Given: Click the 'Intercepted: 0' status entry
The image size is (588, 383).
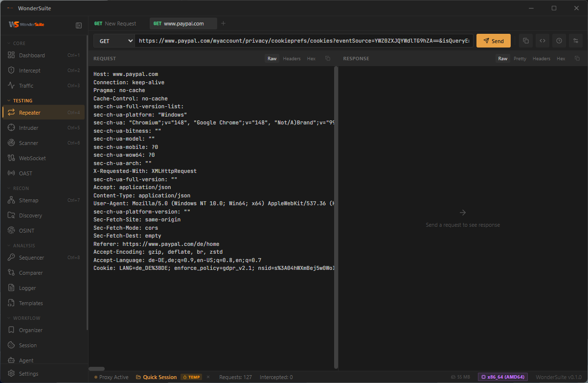Looking at the screenshot, I should pos(276,377).
